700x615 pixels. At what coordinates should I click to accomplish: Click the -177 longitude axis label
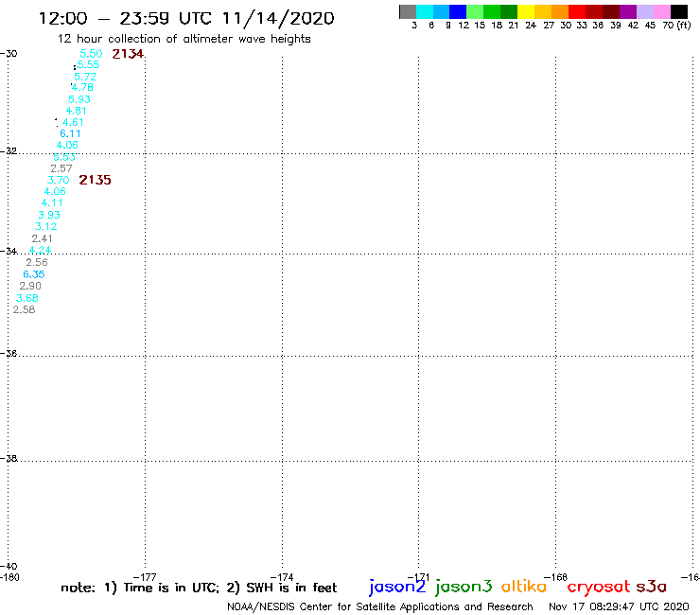coord(146,577)
